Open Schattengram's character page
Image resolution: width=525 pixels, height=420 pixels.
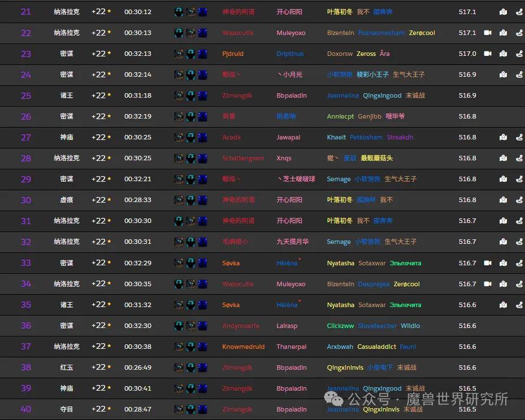(x=243, y=158)
